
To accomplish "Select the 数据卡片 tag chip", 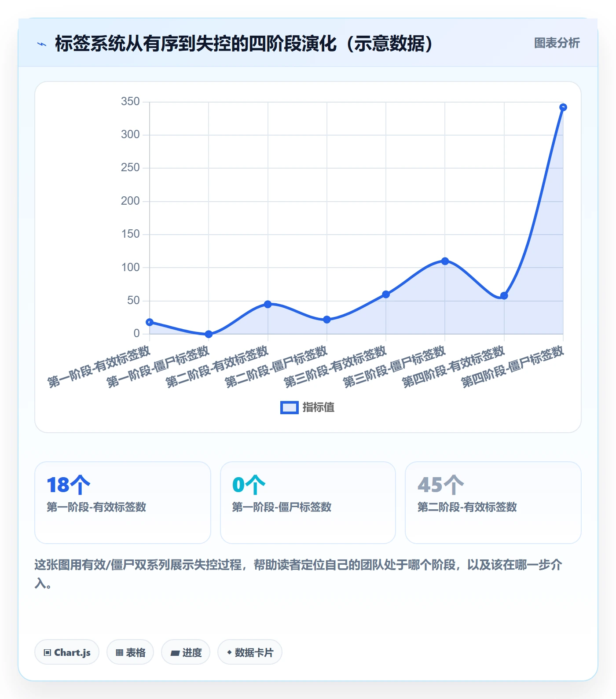I will coord(250,652).
